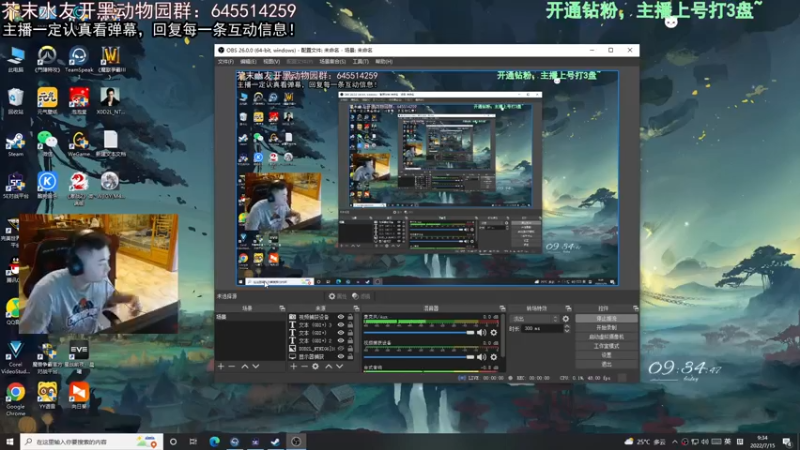Toggle visibility eye for 文本 (GDI+) 3 source
Viewport: 800px width, 450px height.
click(341, 325)
